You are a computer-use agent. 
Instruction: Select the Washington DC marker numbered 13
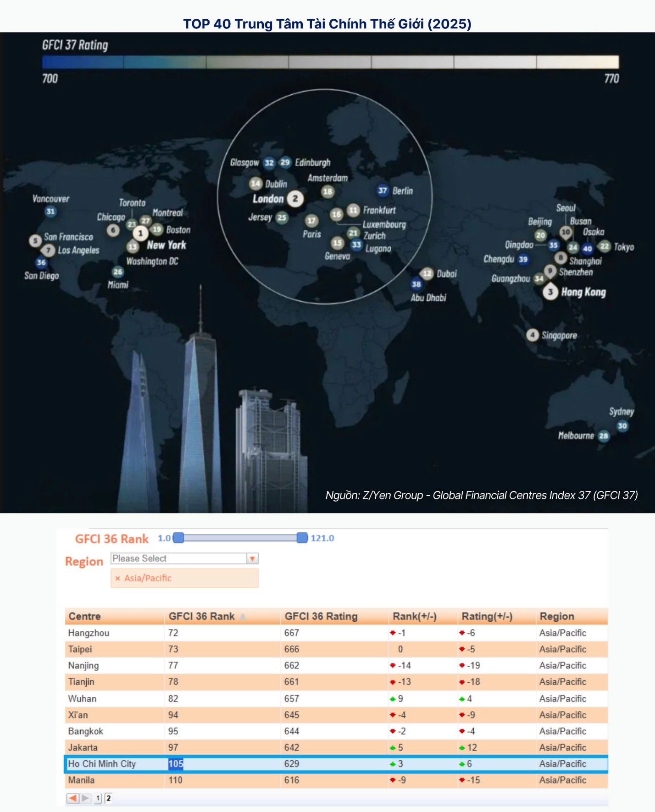coord(133,247)
